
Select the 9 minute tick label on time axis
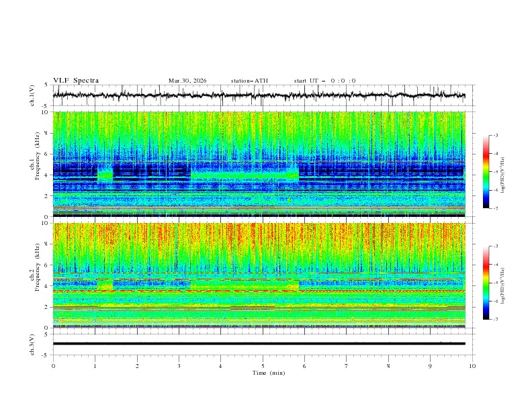click(x=430, y=366)
